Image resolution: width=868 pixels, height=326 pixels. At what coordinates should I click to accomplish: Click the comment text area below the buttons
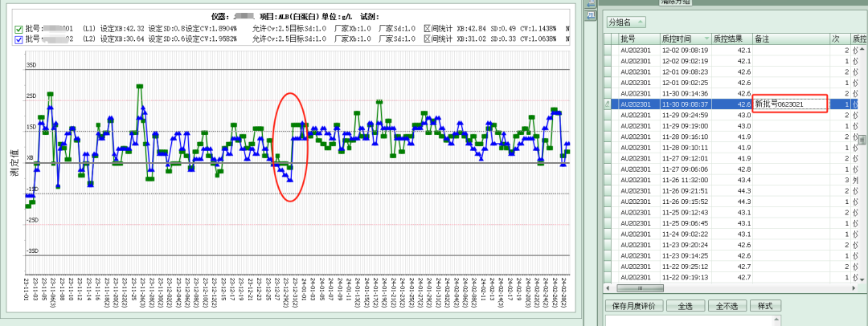point(689,320)
